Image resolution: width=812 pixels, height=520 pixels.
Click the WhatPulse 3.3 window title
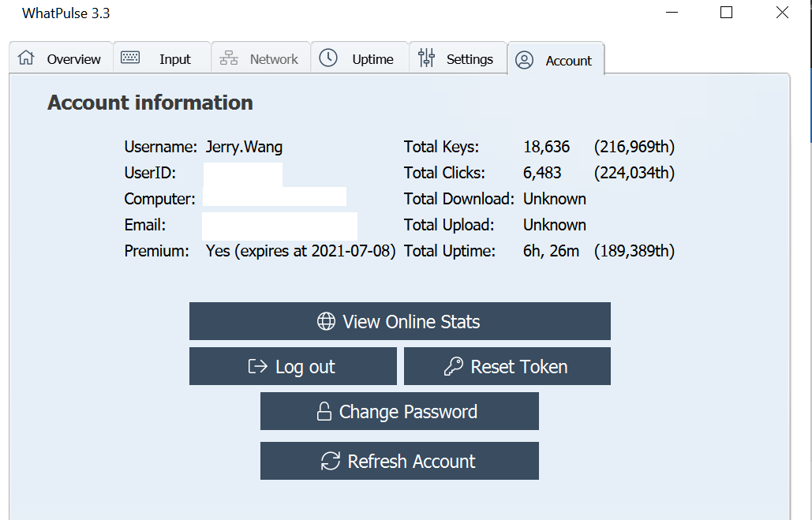coord(65,13)
